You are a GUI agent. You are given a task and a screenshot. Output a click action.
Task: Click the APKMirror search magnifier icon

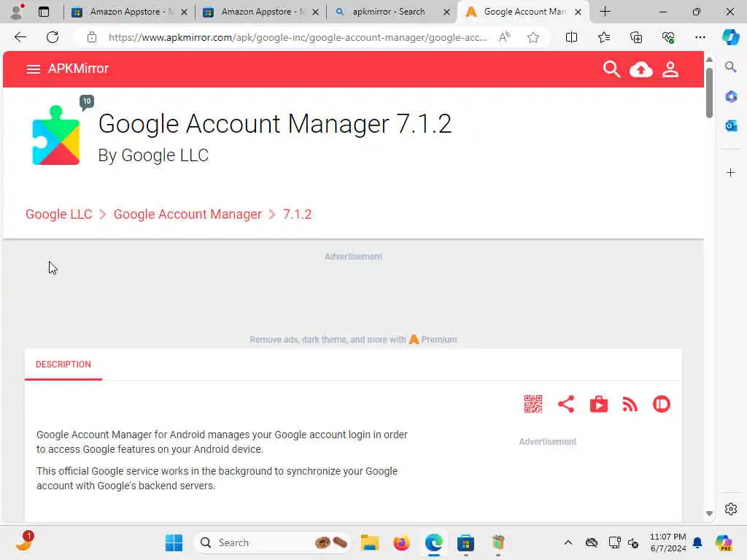click(611, 69)
